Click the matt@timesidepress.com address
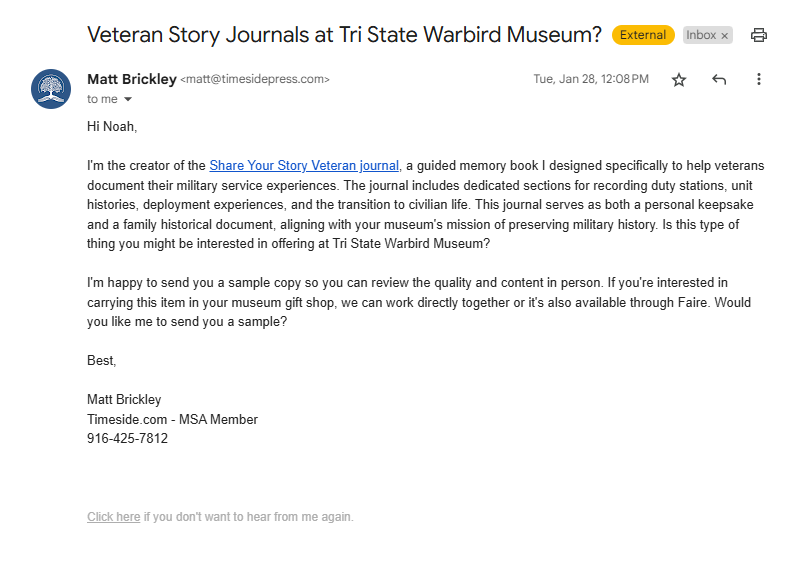 pyautogui.click(x=255, y=80)
